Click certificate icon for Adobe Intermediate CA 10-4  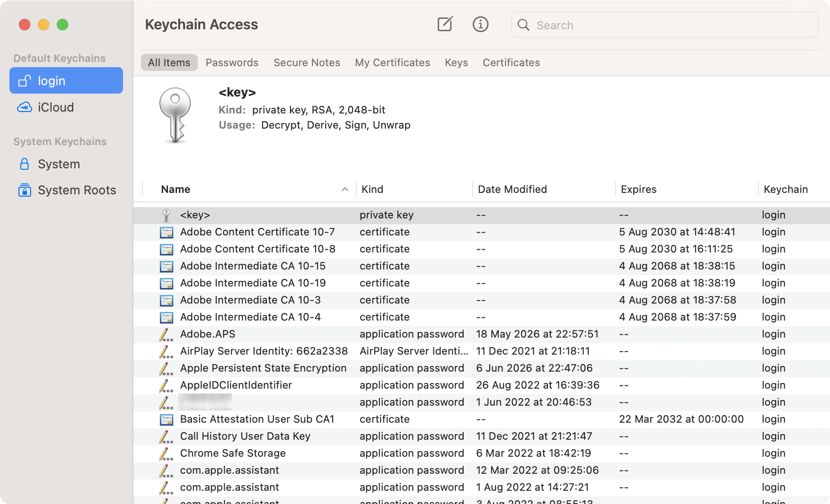coord(167,317)
